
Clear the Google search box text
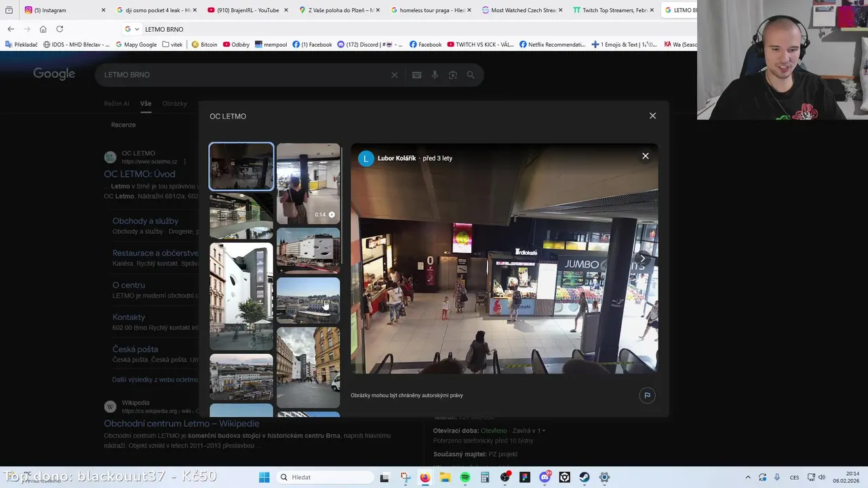tap(394, 75)
